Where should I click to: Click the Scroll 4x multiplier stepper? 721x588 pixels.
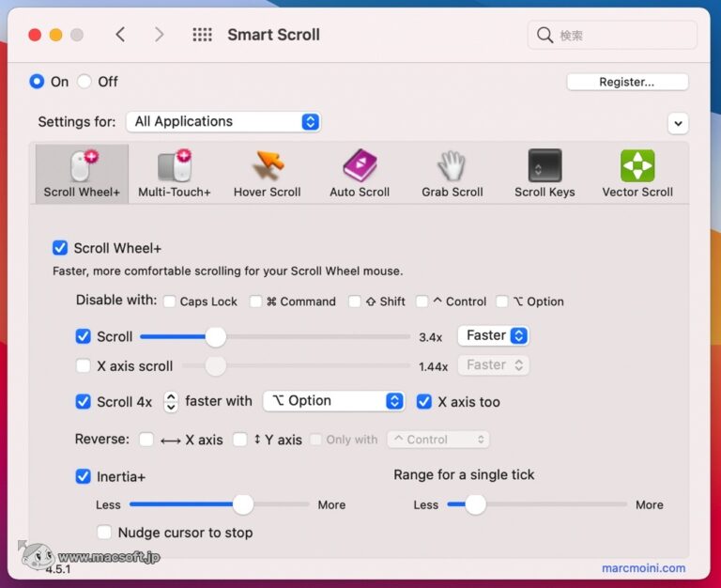(171, 402)
